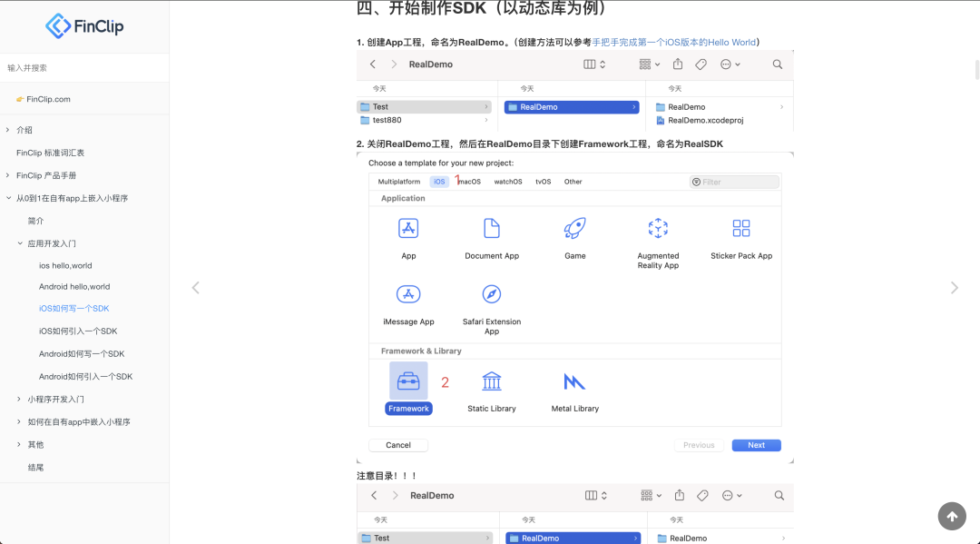Viewport: 980px width, 544px height.
Task: Expand the FinClip 产品手册 section
Action: coord(8,175)
